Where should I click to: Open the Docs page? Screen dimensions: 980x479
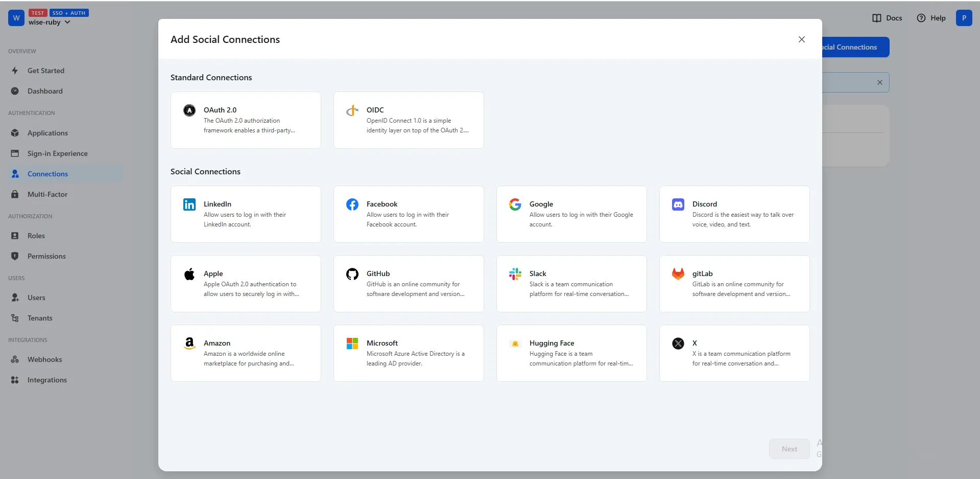point(887,17)
